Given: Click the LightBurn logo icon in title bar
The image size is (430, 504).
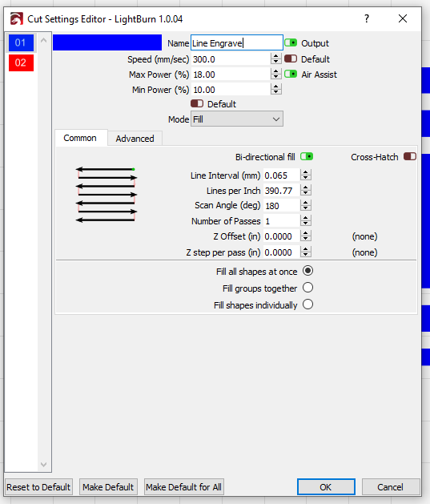Looking at the screenshot, I should 16,18.
